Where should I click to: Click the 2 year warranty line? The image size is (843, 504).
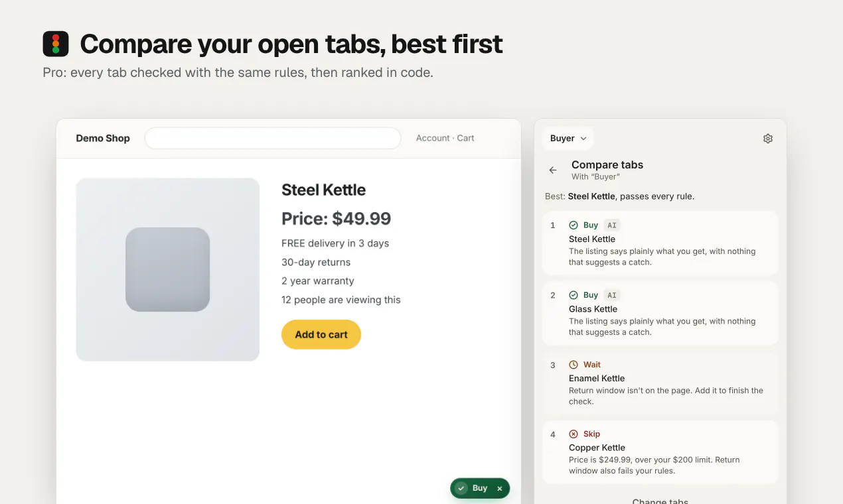(318, 281)
